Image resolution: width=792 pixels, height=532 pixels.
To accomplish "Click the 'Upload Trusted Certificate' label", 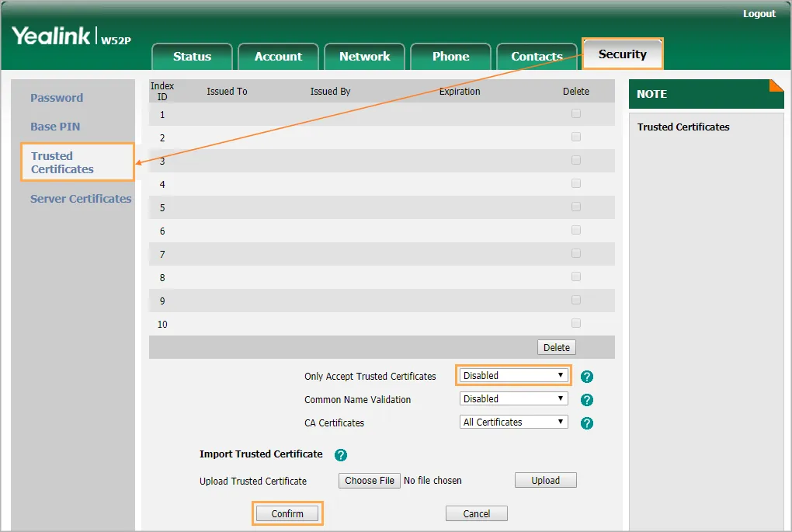I will click(253, 482).
